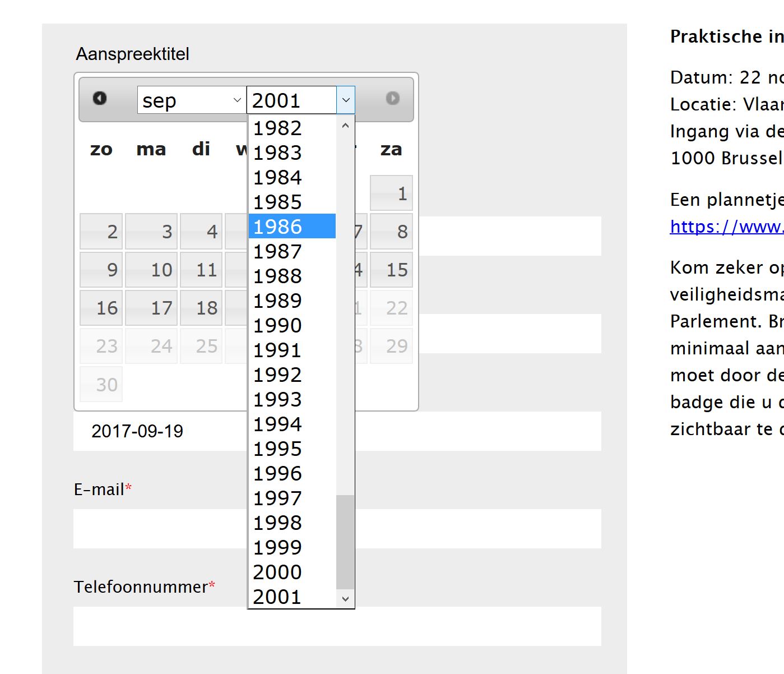Image resolution: width=784 pixels, height=674 pixels.
Task: Click the scroll down arrow of year list
Action: [345, 598]
